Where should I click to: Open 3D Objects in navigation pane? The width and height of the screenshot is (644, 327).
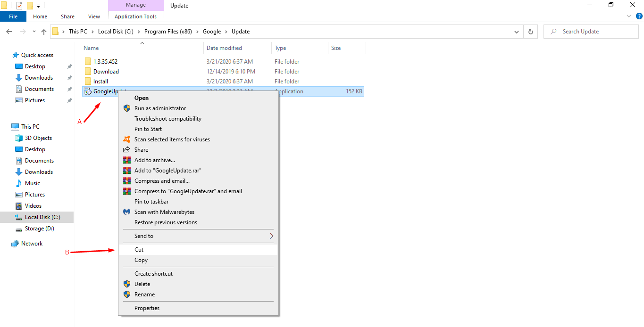point(38,138)
